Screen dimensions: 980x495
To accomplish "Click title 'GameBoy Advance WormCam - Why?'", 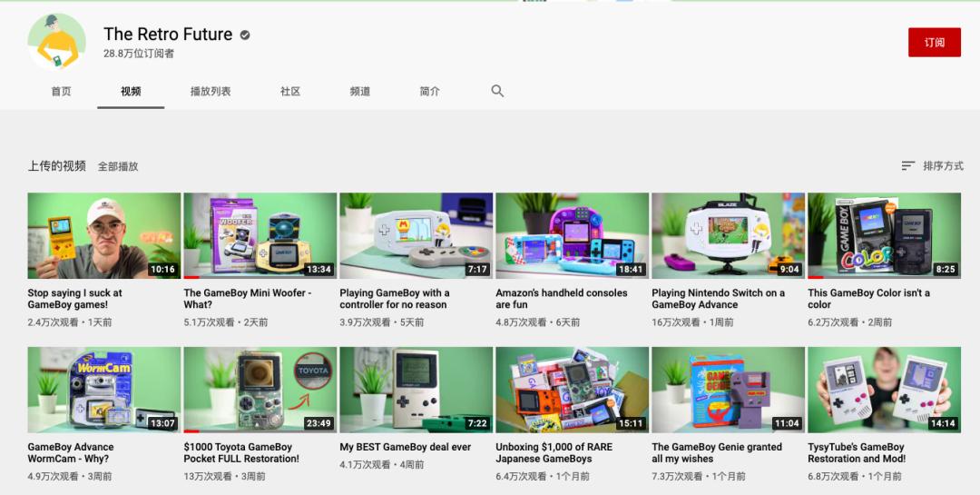I will click(x=71, y=453).
